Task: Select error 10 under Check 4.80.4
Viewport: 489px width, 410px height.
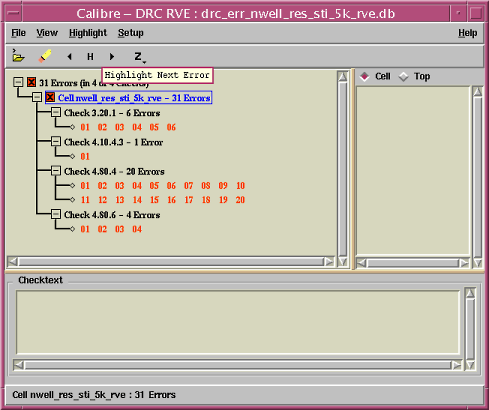Action: click(x=240, y=186)
